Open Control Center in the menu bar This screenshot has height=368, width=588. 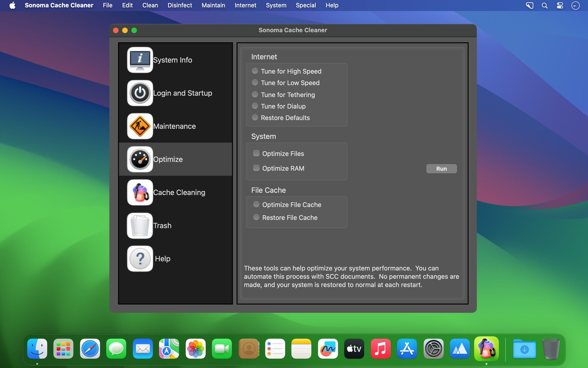560,5
